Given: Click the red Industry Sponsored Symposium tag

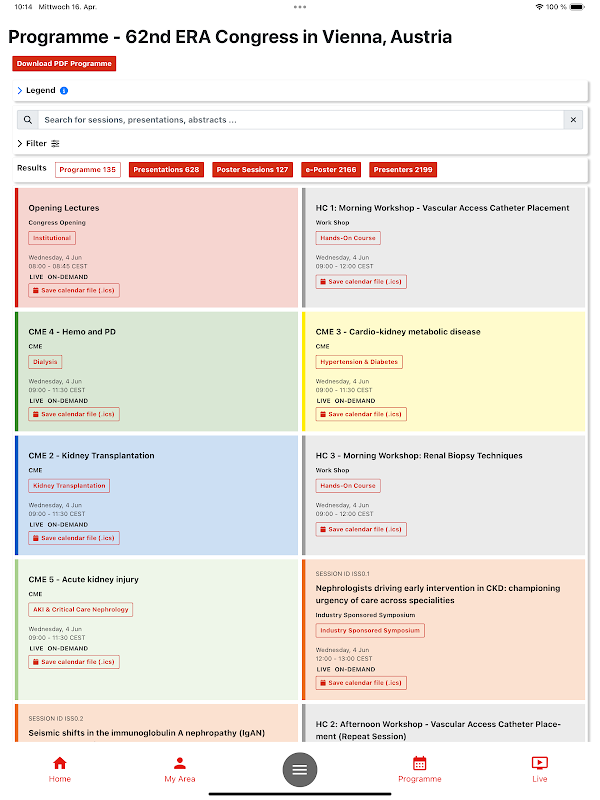Looking at the screenshot, I should click(370, 631).
